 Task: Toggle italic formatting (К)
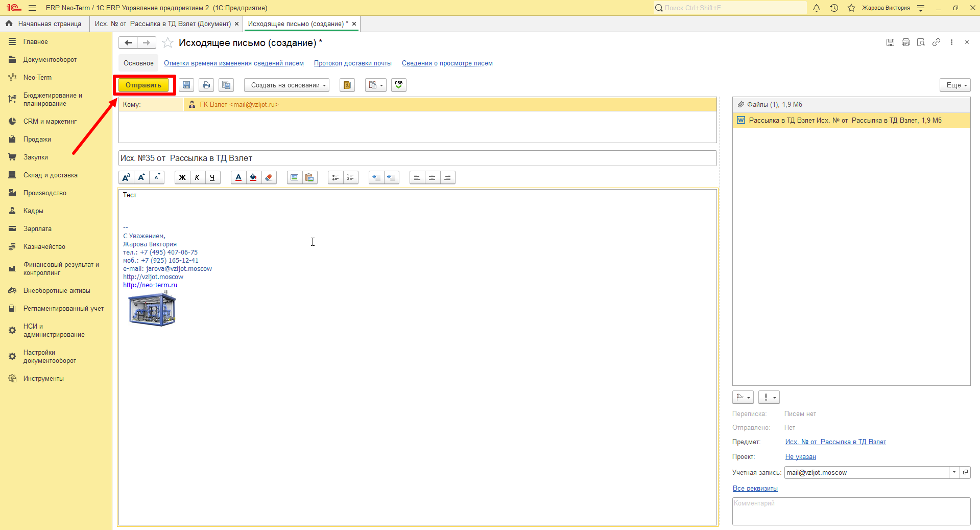pyautogui.click(x=197, y=177)
